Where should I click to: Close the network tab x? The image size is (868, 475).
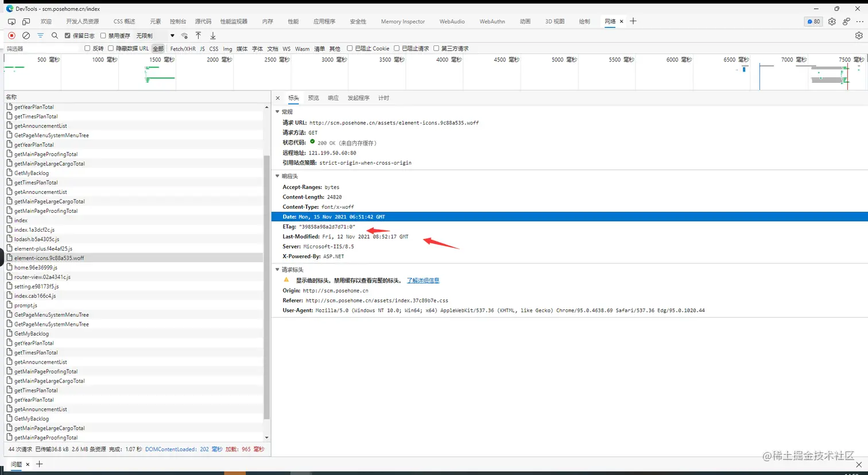coord(621,21)
